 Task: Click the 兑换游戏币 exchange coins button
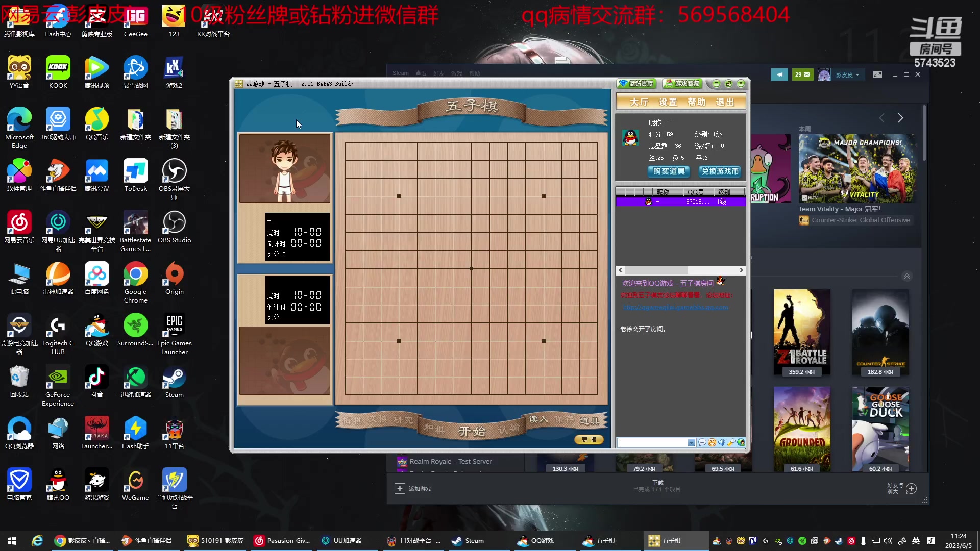click(x=720, y=171)
